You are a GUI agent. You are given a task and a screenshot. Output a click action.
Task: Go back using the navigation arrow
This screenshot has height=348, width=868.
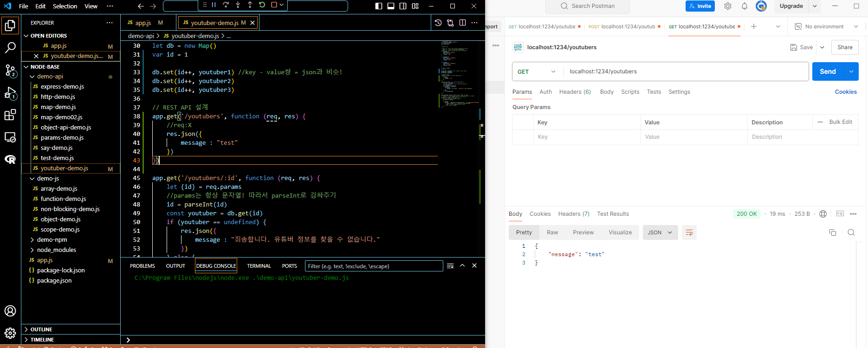[141, 6]
